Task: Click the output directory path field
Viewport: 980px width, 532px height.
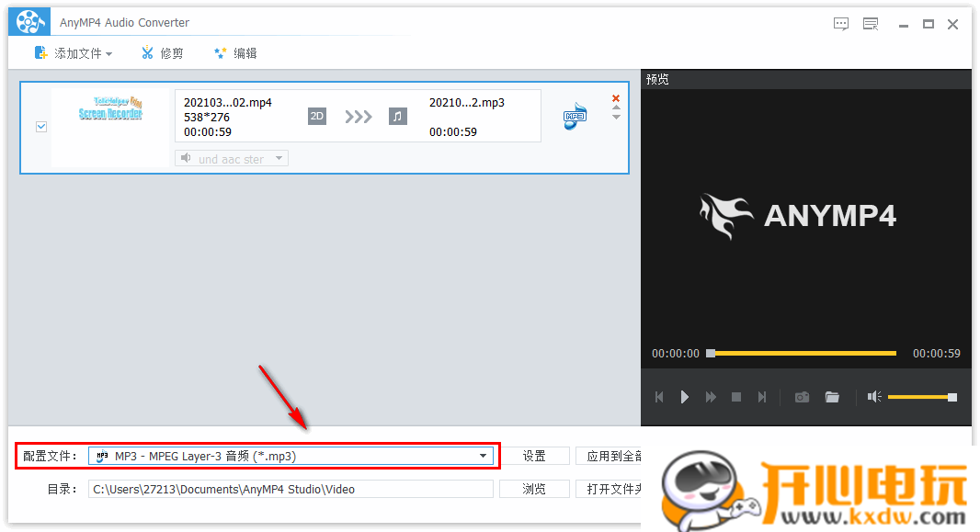Action: (x=291, y=489)
